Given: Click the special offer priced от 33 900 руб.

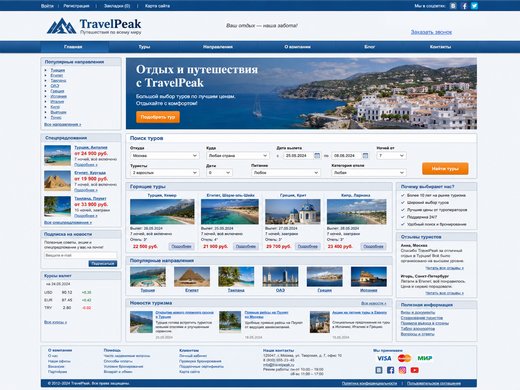Looking at the screenshot, I should 91,204.
